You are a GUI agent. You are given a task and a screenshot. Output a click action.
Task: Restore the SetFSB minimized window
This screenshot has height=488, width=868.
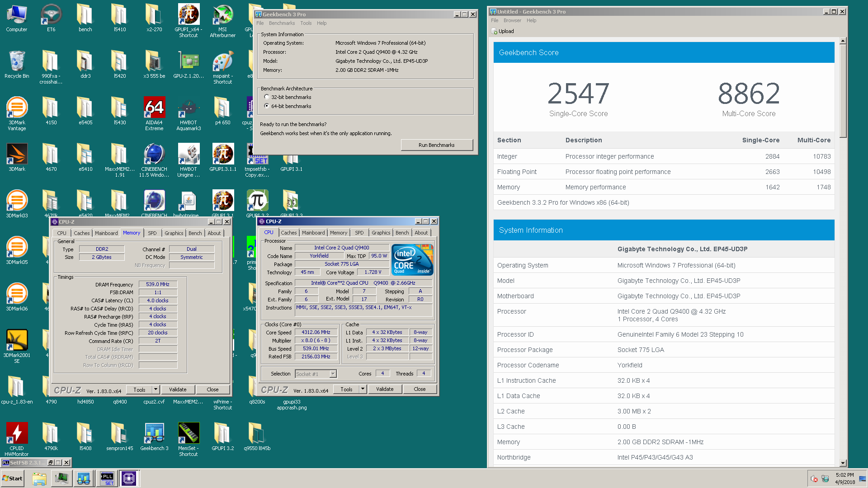51,463
